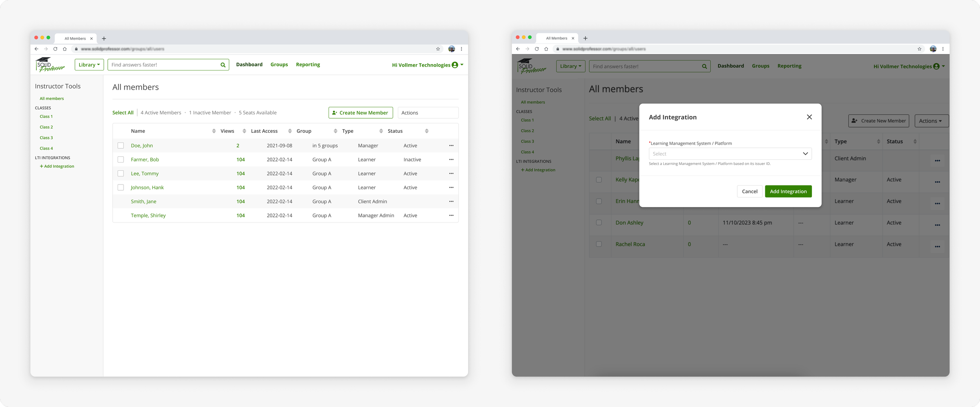Open new tab plus in left browser

(x=104, y=38)
